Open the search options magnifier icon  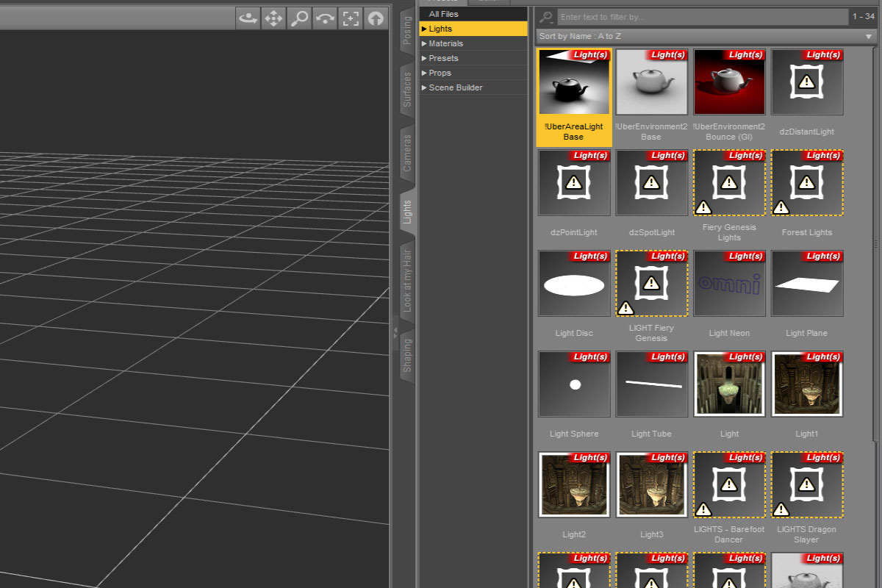pyautogui.click(x=546, y=17)
